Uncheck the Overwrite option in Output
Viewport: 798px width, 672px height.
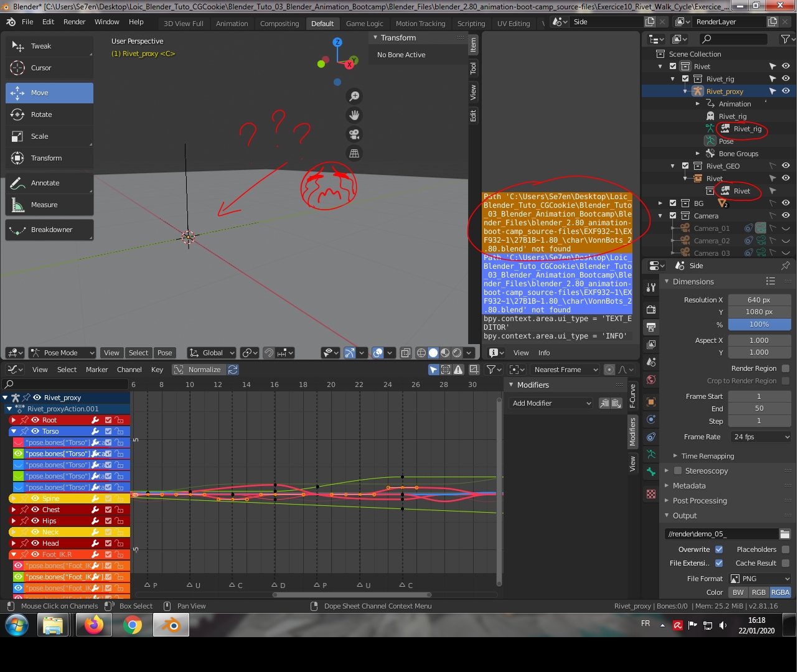coord(719,549)
